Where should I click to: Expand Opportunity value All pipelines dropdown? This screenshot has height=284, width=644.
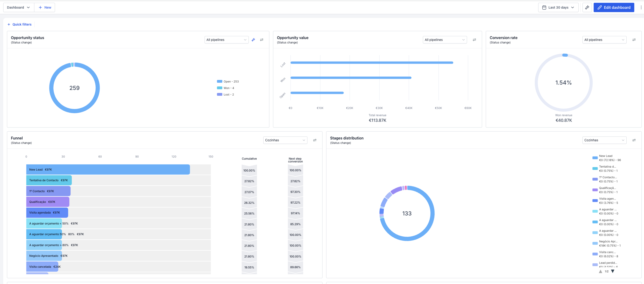point(445,40)
